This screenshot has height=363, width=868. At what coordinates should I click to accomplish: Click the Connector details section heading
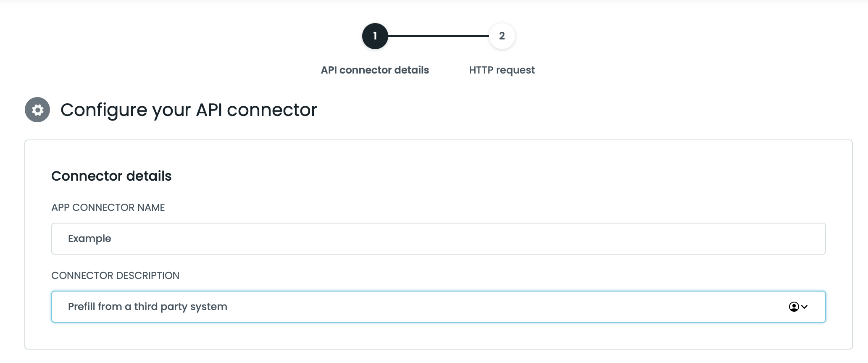point(111,176)
